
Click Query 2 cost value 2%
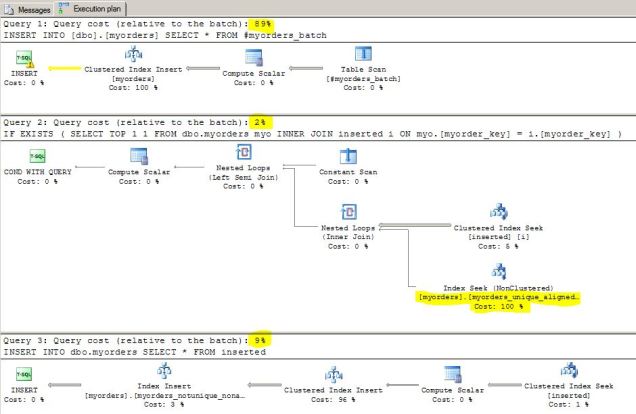click(x=260, y=122)
